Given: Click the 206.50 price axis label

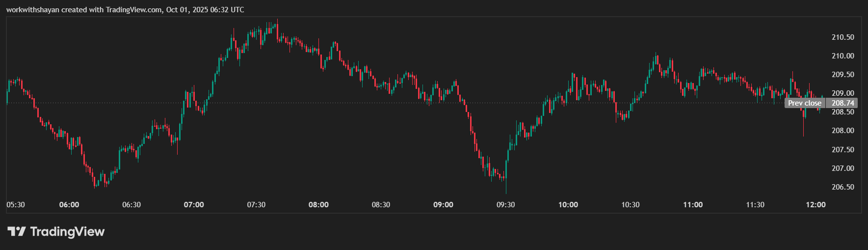Looking at the screenshot, I should [x=842, y=187].
